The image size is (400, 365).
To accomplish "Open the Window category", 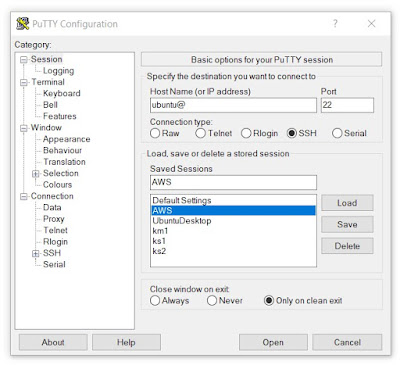I will pyautogui.click(x=46, y=128).
